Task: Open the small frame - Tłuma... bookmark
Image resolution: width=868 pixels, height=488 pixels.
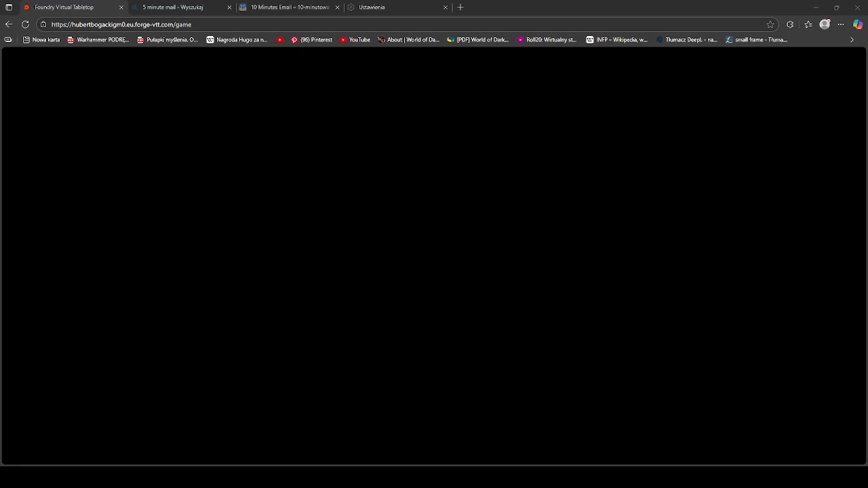Action: point(757,40)
